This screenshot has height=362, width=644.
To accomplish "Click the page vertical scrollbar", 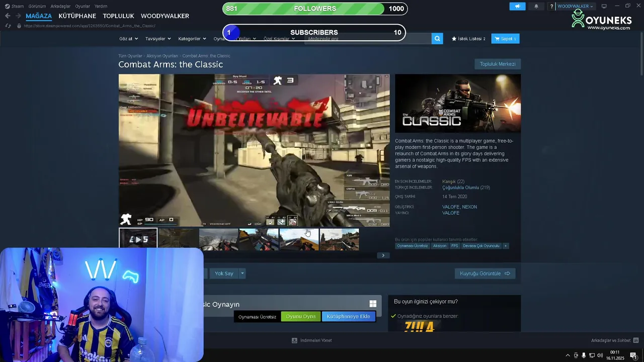I will pos(641,53).
